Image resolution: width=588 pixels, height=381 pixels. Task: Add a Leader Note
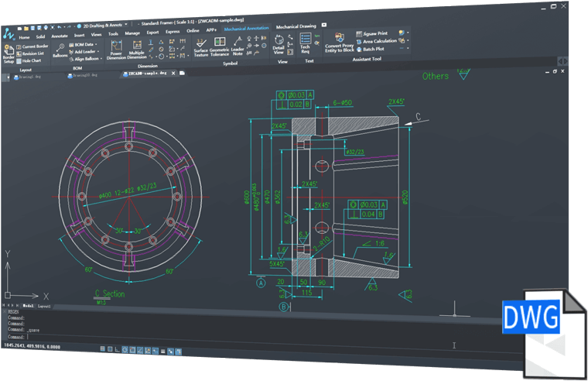pyautogui.click(x=238, y=47)
